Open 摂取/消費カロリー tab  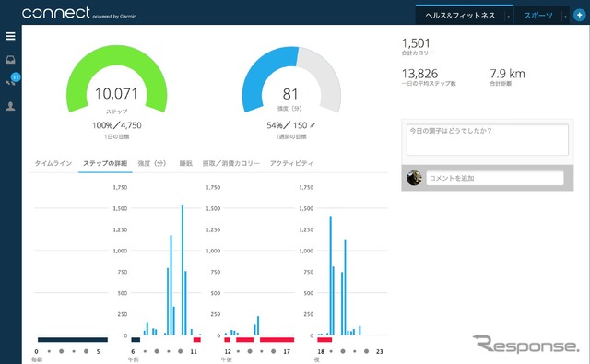click(x=231, y=163)
